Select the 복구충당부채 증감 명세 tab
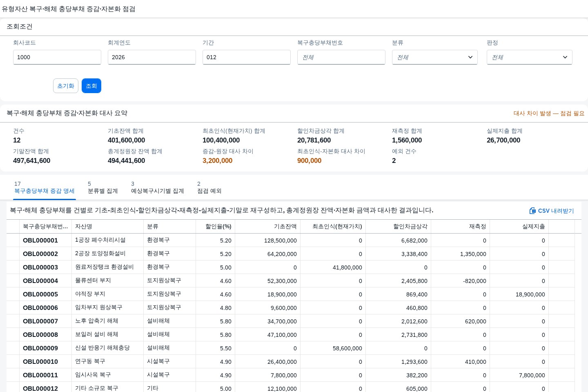588x392 pixels. [x=45, y=187]
